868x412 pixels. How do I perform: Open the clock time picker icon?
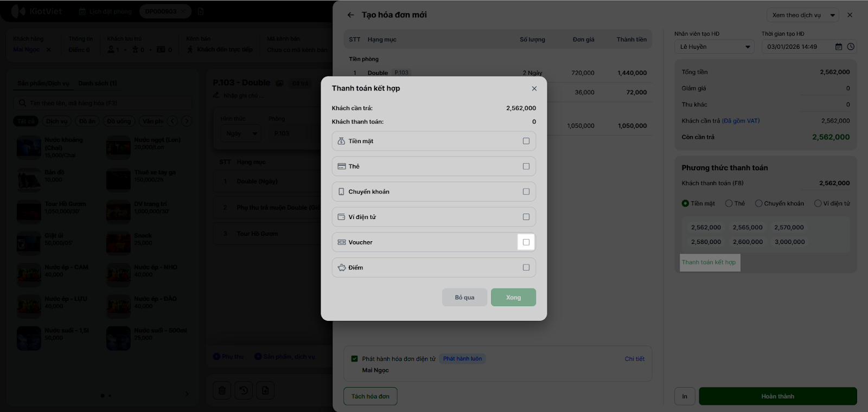[x=851, y=47]
